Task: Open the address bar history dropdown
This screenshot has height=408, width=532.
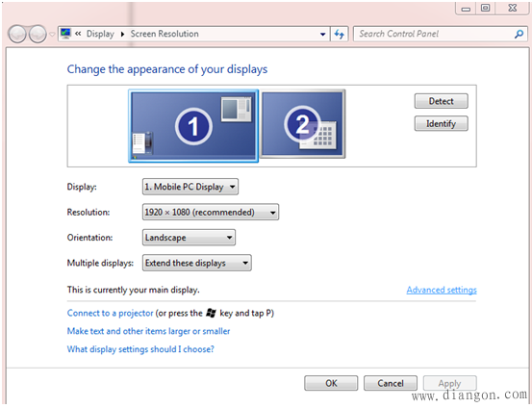Action: (x=322, y=35)
